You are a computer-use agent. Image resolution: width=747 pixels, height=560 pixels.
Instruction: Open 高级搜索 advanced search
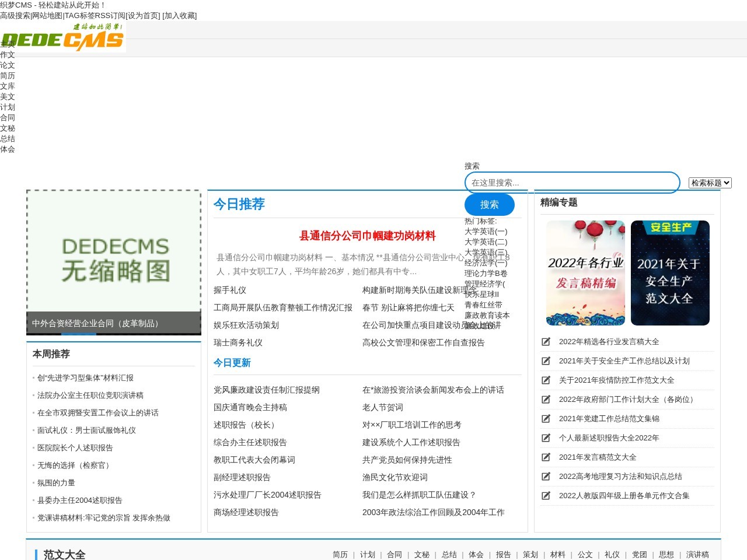(x=16, y=16)
